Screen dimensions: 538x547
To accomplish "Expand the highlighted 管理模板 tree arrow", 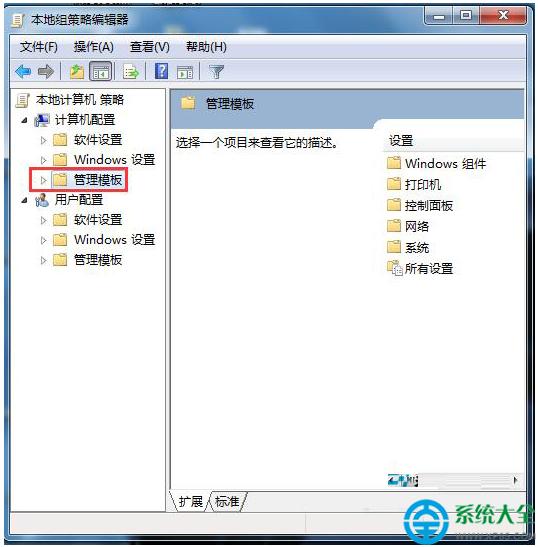I will (43, 180).
